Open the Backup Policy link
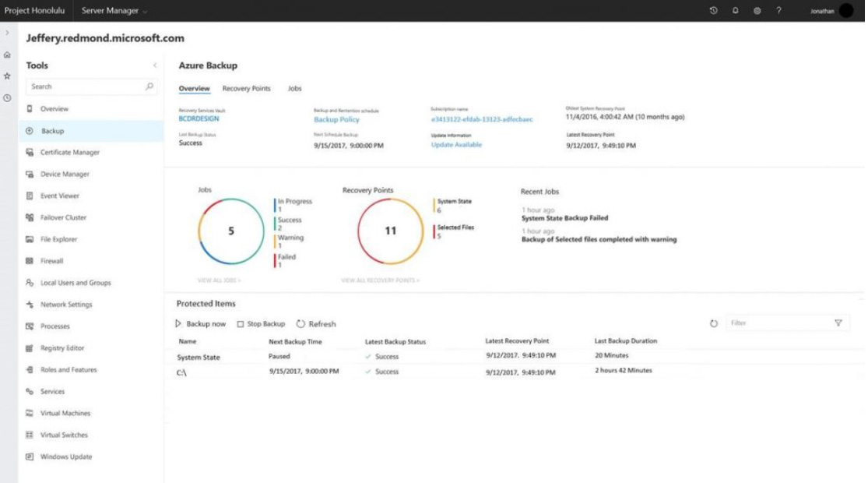The image size is (868, 483). [x=336, y=119]
